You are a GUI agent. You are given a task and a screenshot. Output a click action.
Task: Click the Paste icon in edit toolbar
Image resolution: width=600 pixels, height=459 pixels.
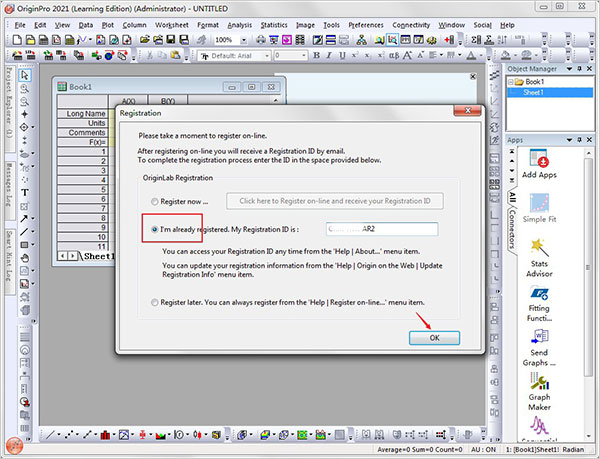176,55
